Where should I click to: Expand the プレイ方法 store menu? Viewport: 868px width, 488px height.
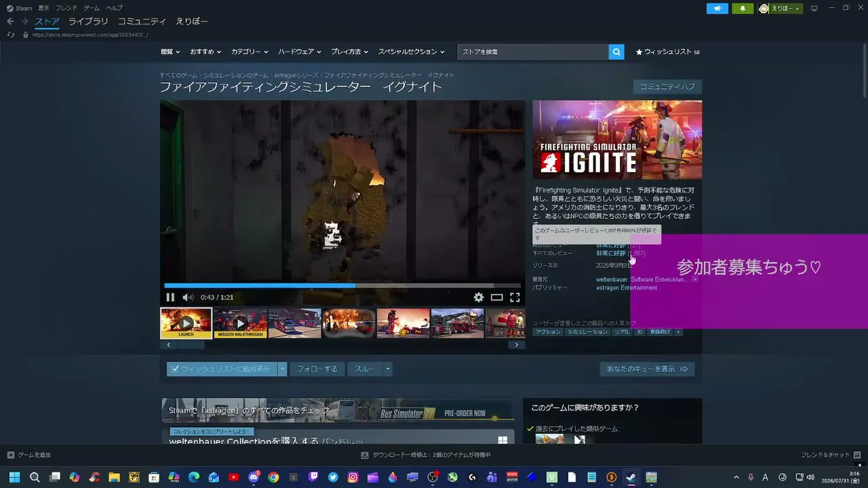point(349,52)
